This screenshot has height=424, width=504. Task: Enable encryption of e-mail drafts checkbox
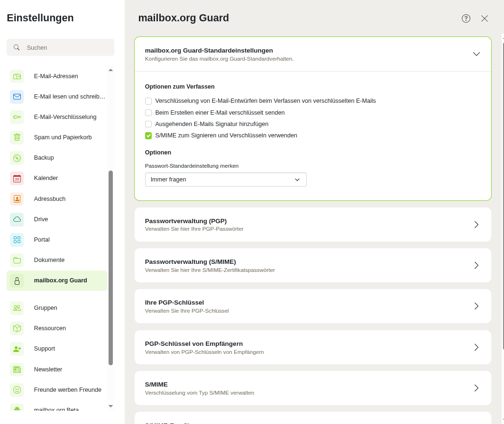coord(148,101)
